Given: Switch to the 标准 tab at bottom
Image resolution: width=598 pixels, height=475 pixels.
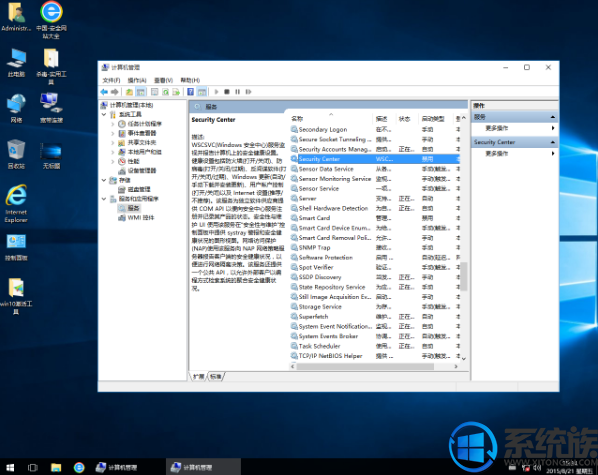Looking at the screenshot, I should point(216,377).
